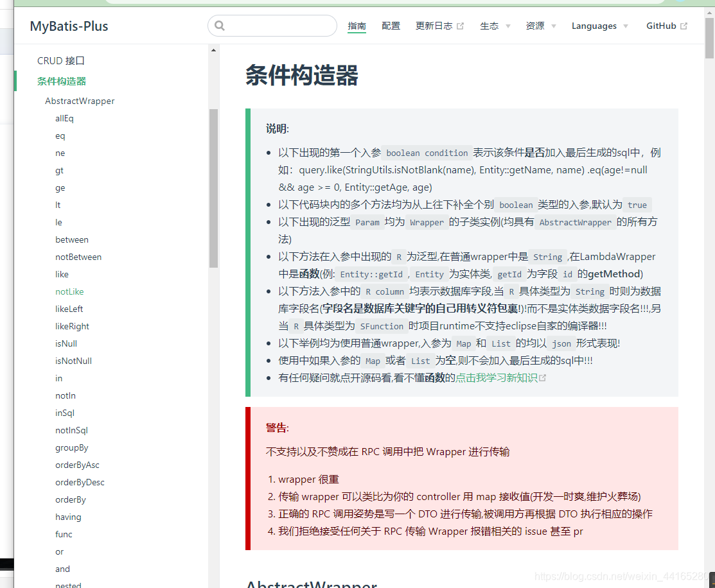Screen dimensions: 715x588
Task: Go to between sidebar link
Action: (72, 240)
